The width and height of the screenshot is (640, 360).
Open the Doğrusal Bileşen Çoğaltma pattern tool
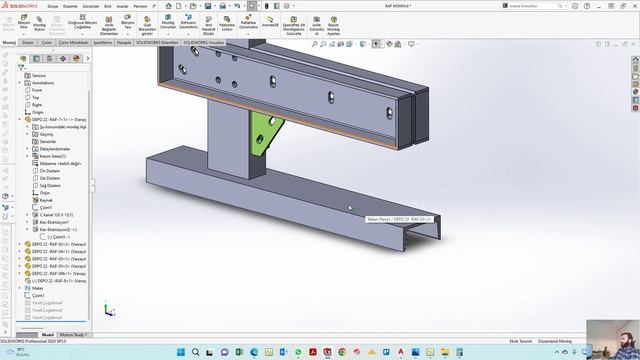[x=82, y=17]
